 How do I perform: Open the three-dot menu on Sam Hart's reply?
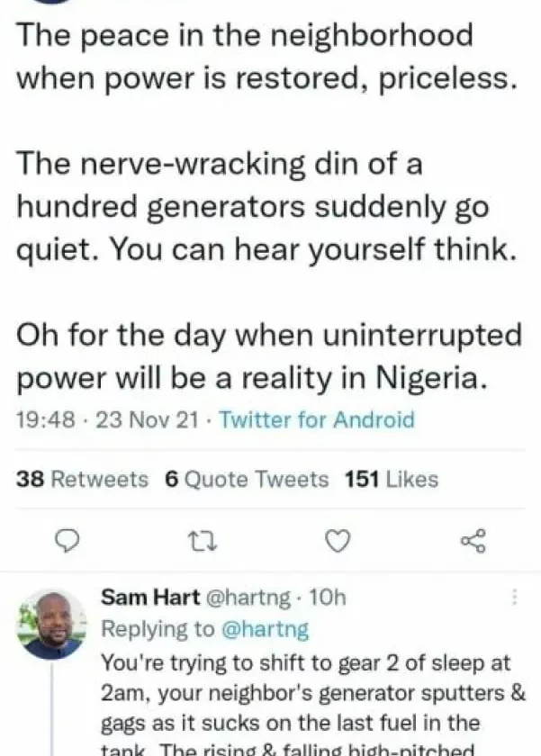pyautogui.click(x=514, y=598)
